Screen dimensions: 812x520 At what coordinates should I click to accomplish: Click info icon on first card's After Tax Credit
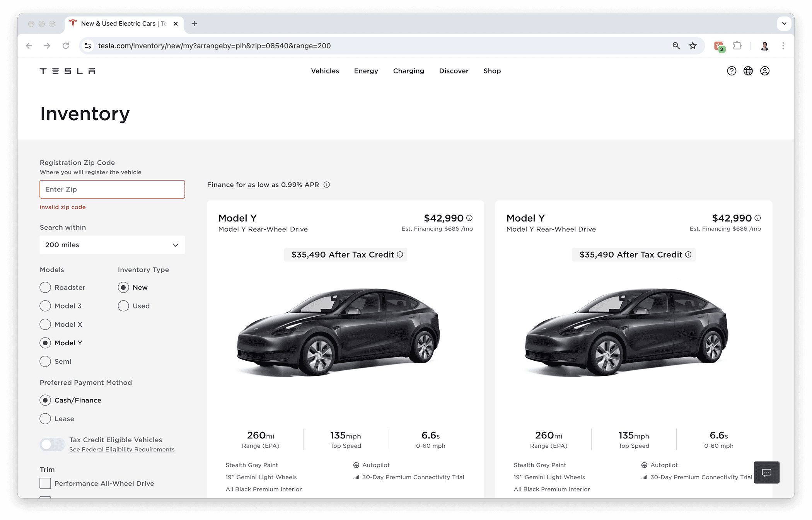pos(400,254)
